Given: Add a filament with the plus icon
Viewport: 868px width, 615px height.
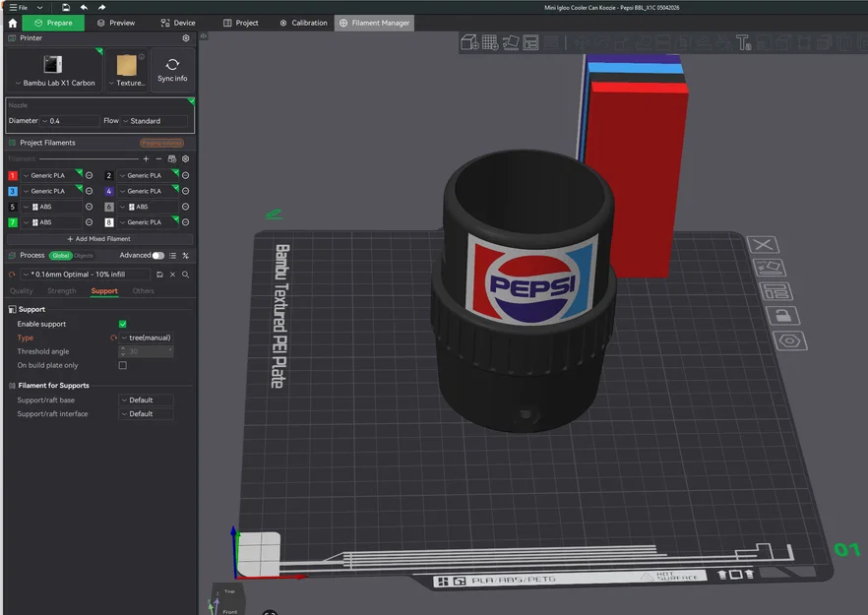Looking at the screenshot, I should (146, 158).
